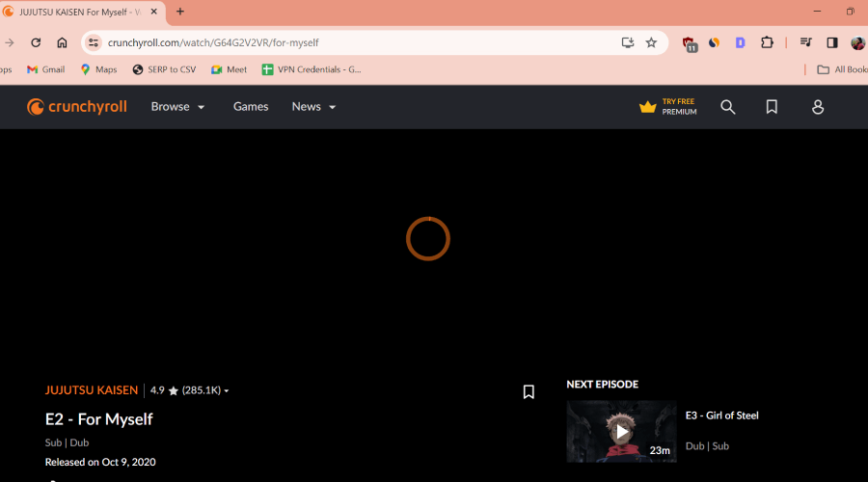Play the next episode thumbnail
The height and width of the screenshot is (482, 868).
621,432
